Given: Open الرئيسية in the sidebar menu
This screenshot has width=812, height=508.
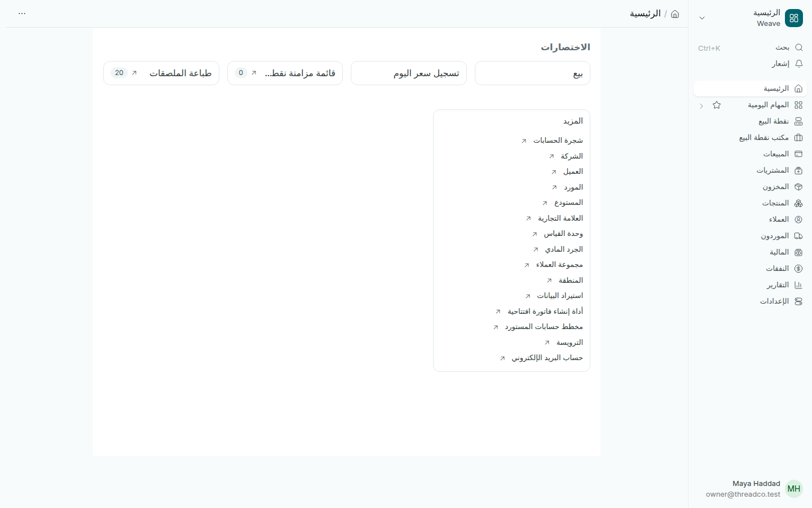Looking at the screenshot, I should (x=750, y=89).
